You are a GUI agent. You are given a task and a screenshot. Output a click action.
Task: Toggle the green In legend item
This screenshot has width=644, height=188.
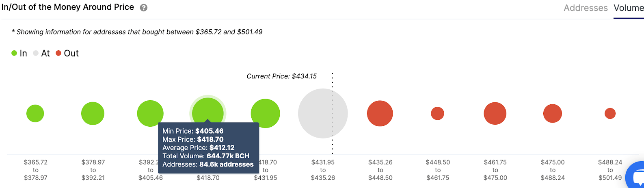(x=19, y=53)
